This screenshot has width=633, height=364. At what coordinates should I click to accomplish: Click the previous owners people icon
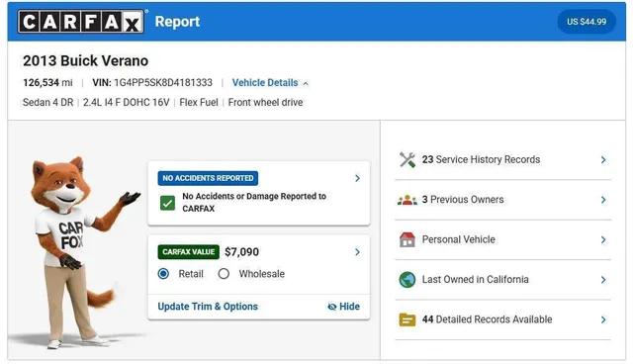[407, 200]
